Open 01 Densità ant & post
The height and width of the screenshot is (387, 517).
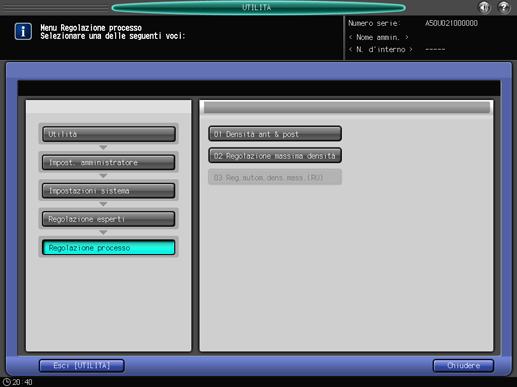tap(275, 134)
